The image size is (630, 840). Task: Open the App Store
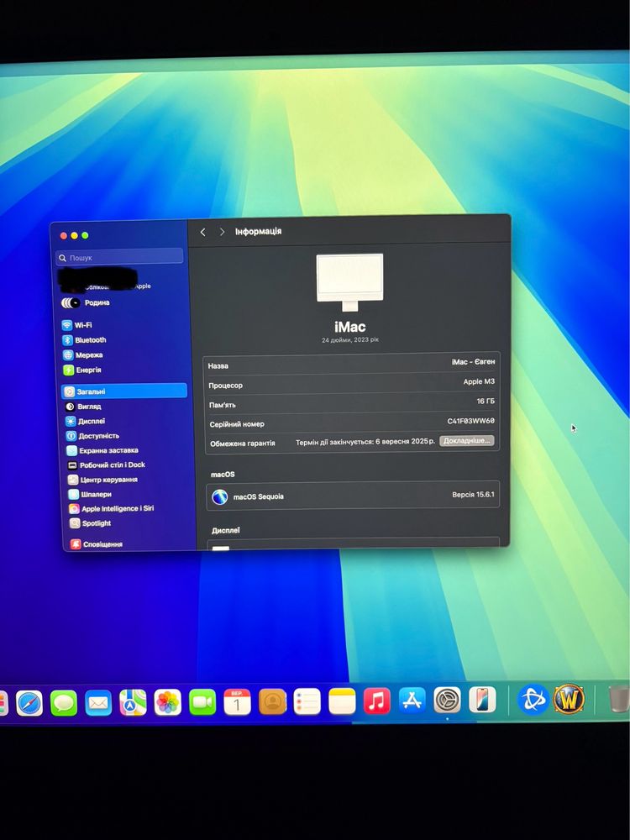pos(412,701)
